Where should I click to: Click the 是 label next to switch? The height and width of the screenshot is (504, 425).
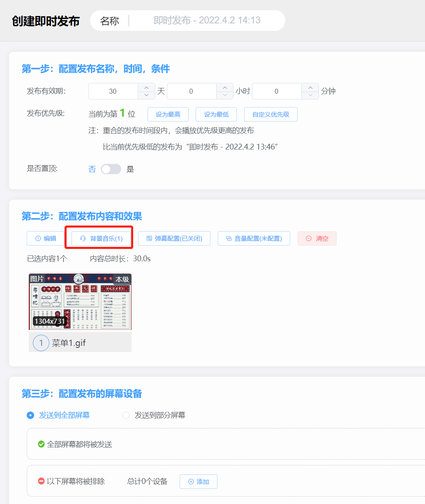click(130, 169)
